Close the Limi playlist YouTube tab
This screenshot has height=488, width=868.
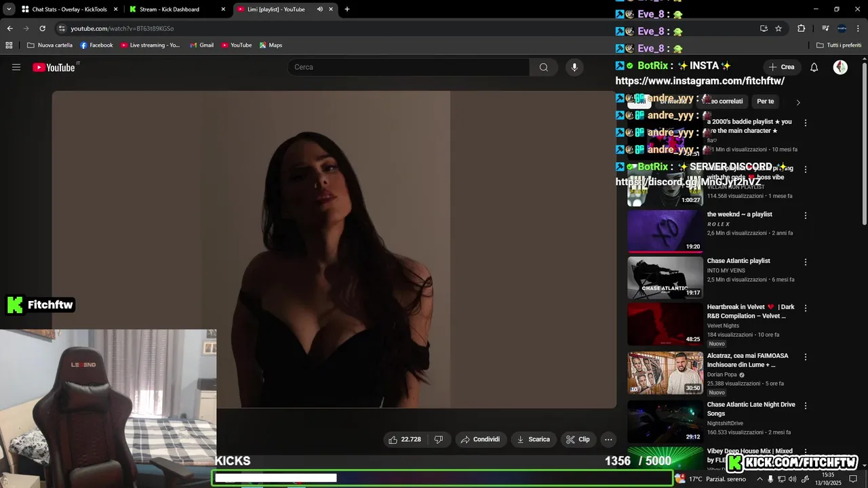[x=331, y=9]
